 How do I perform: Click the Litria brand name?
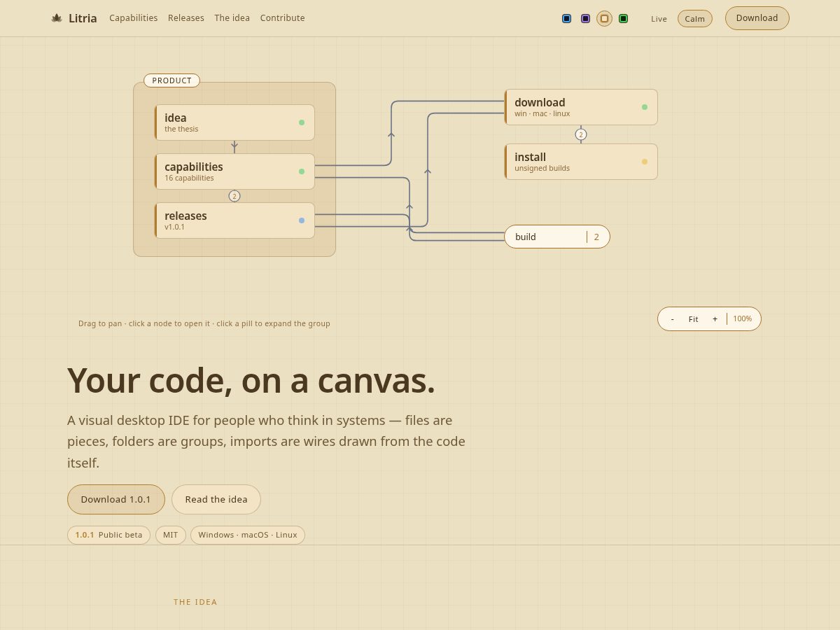[83, 18]
